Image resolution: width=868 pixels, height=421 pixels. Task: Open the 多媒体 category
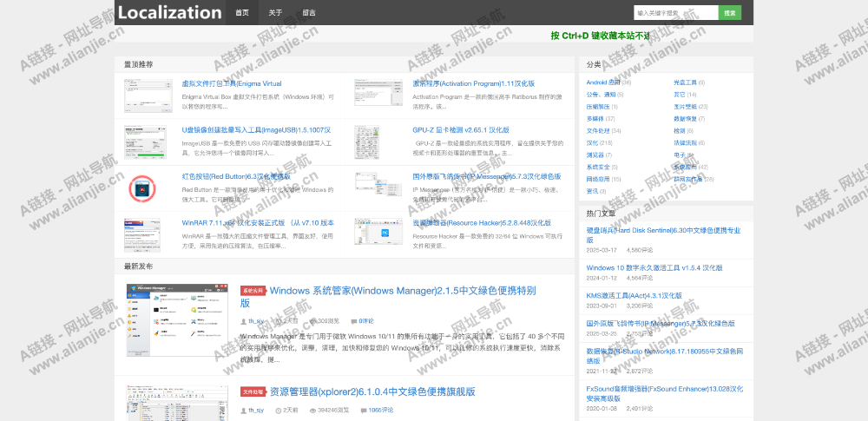(595, 119)
